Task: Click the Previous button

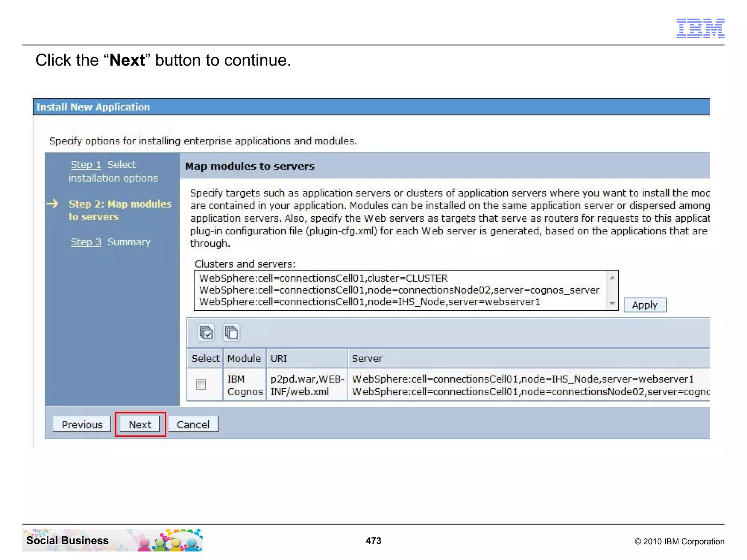Action: coord(82,424)
